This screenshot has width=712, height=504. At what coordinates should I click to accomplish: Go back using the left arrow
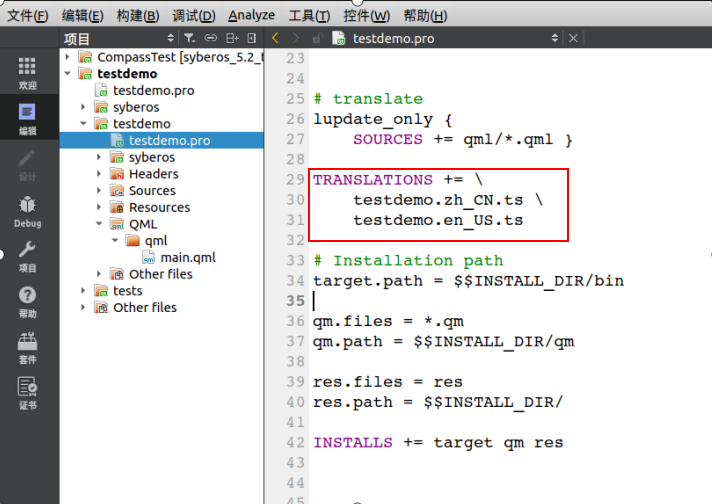coord(275,38)
